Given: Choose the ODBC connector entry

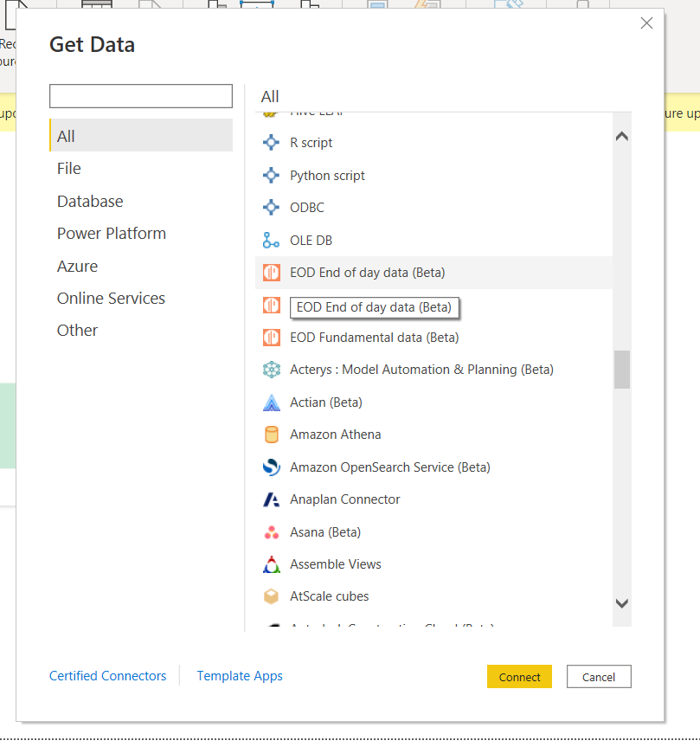Looking at the screenshot, I should 433,208.
